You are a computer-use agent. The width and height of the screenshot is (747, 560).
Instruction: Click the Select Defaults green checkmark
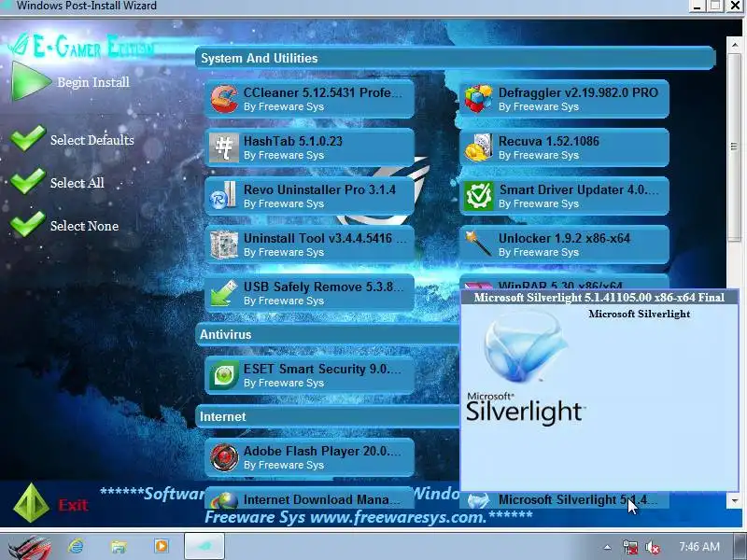pos(28,138)
